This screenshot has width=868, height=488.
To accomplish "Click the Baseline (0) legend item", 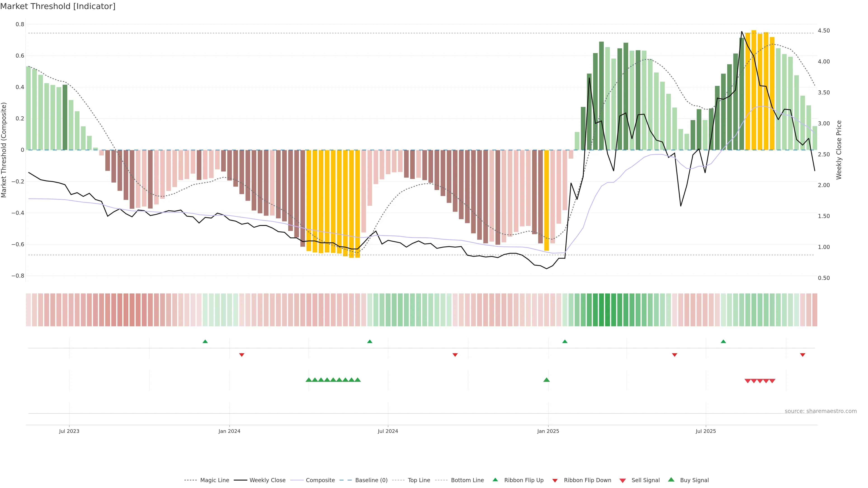I will coord(371,480).
